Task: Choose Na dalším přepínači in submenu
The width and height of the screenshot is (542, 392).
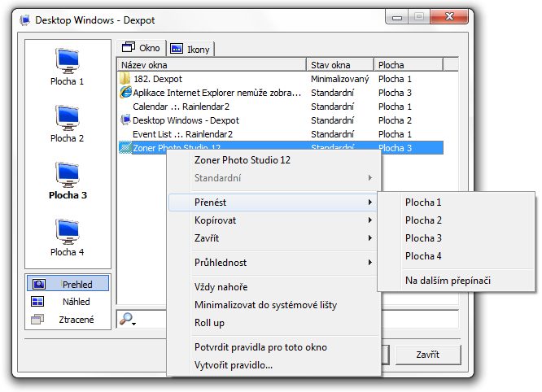Action: (457, 281)
